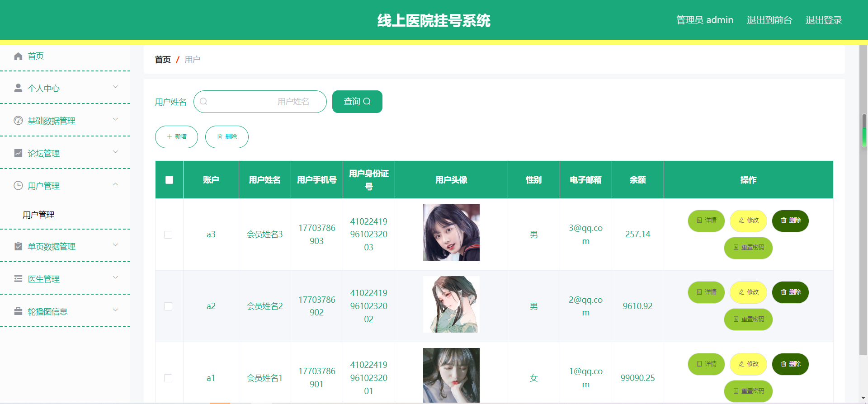Click the green vertical scrollbar thumb

(864, 131)
